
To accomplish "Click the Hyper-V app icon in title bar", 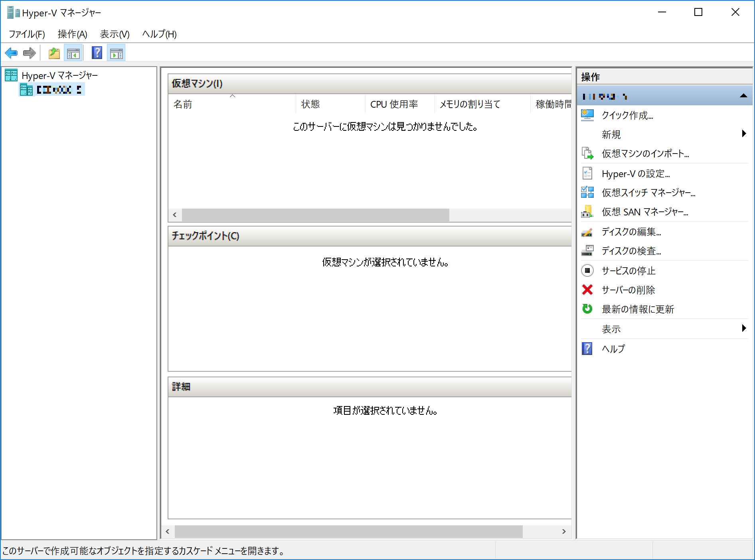I will click(13, 13).
